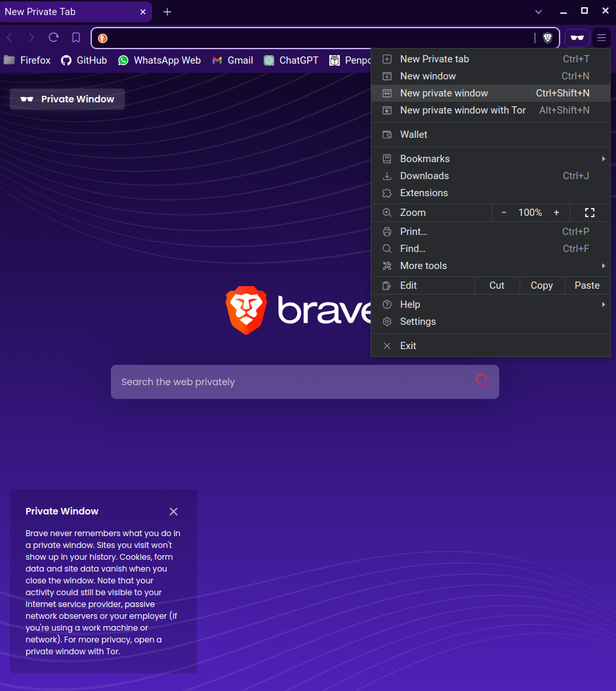The width and height of the screenshot is (616, 691).
Task: Open the WhatsApp Web bookmark
Action: click(159, 60)
